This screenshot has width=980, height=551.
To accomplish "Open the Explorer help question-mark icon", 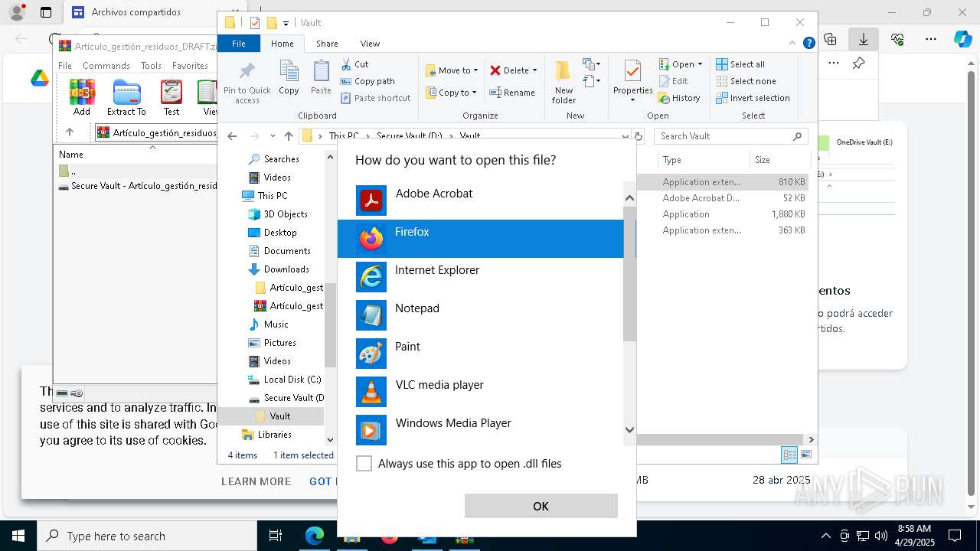I will [808, 44].
